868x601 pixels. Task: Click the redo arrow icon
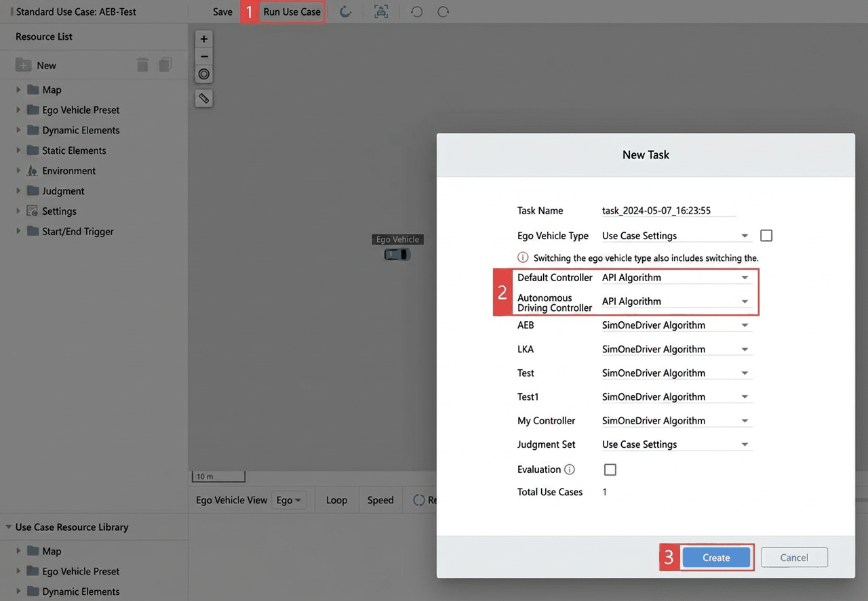click(443, 12)
